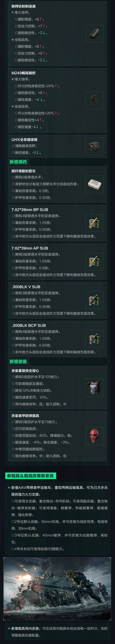
Task: Click the 碳纤维散射箭矢 ammo box icon
Action: pos(94,184)
